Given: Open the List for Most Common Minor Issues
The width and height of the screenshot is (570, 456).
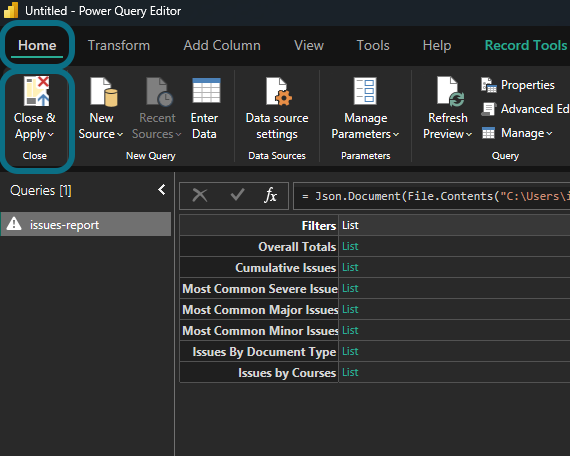Looking at the screenshot, I should pos(350,331).
